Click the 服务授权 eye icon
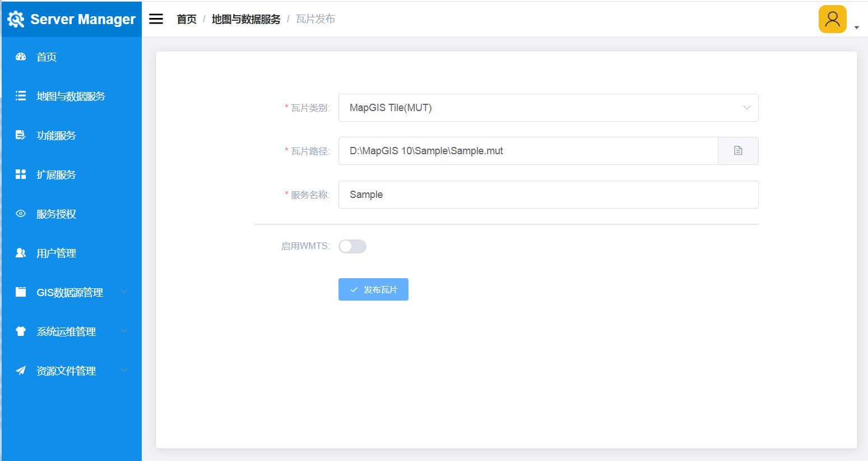 click(x=21, y=214)
